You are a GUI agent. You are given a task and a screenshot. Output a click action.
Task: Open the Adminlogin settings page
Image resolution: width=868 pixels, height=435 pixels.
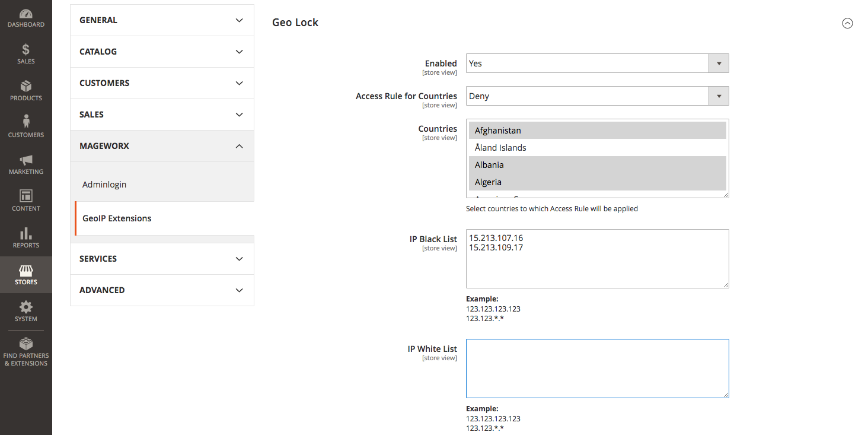coord(104,185)
